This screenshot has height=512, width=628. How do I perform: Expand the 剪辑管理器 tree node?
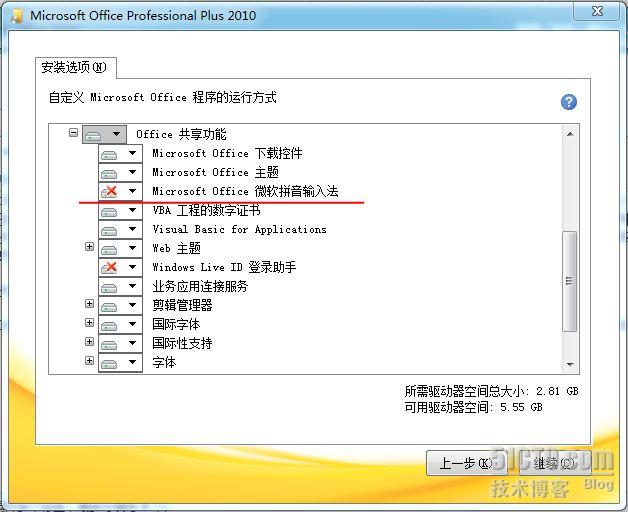tap(89, 304)
